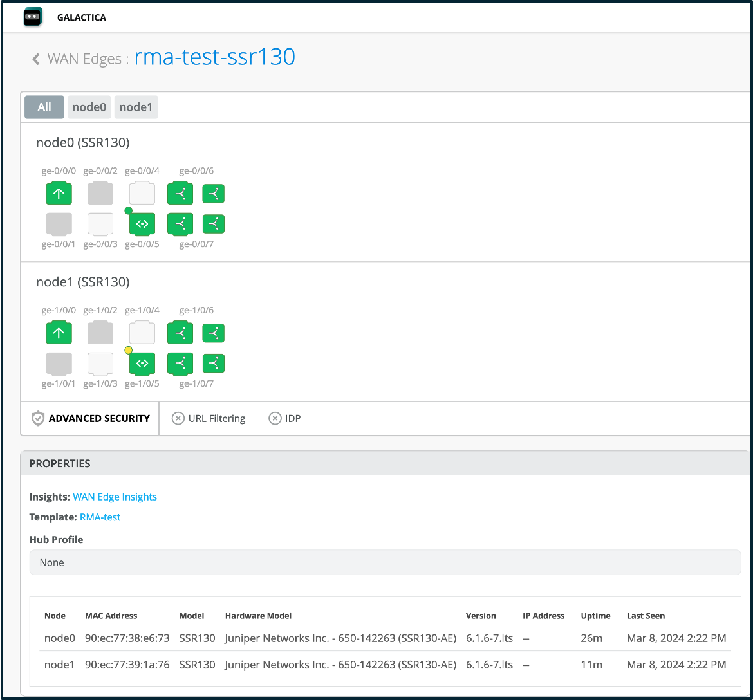Go back using the WAN Edges chevron
The image size is (753, 700).
tap(36, 59)
